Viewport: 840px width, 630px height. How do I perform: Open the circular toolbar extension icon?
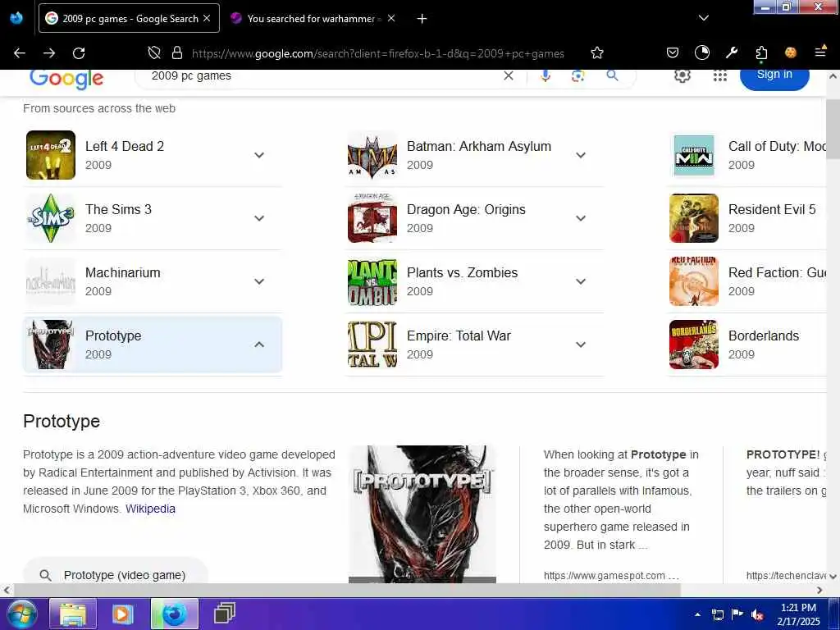coord(702,52)
